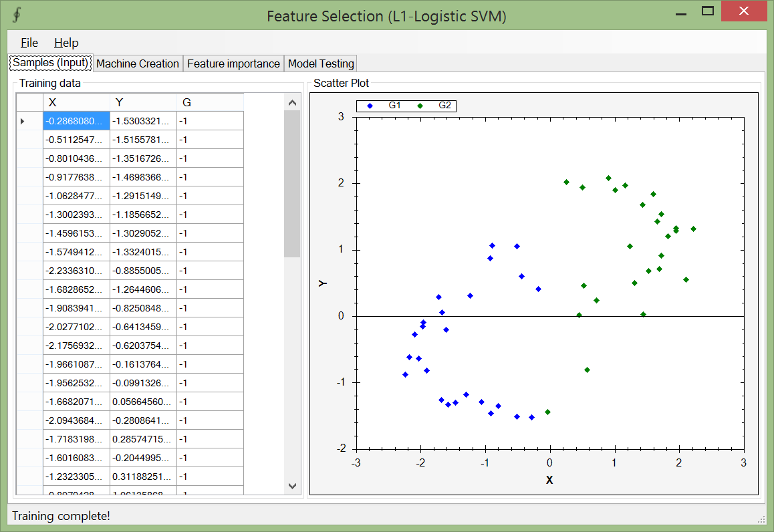Maximize the Feature Selection window
The image size is (774, 532).
click(x=708, y=11)
